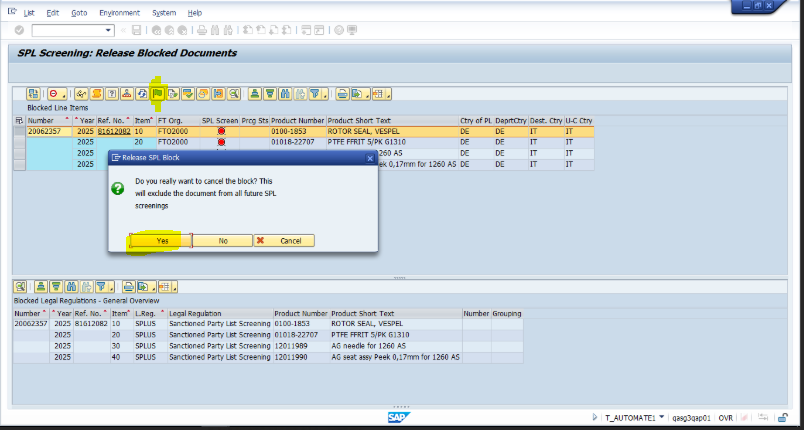Click the system toolbar Save icon
The image size is (804, 430).
[x=136, y=30]
